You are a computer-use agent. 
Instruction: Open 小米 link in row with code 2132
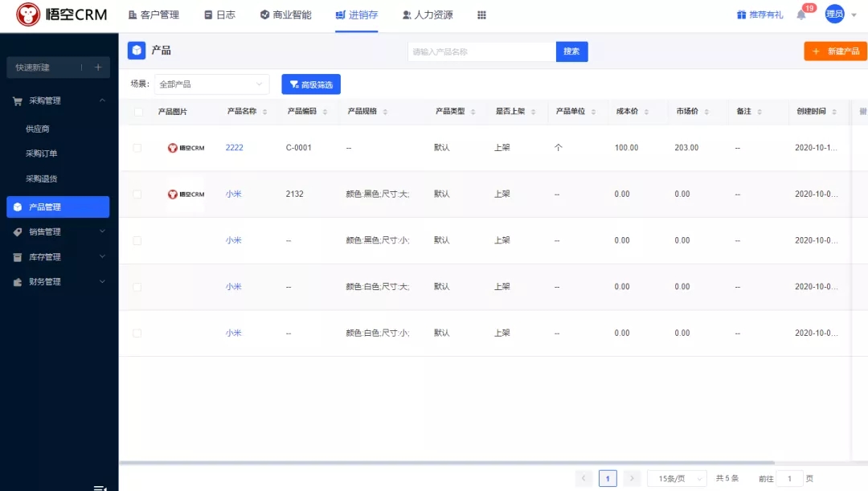point(234,194)
